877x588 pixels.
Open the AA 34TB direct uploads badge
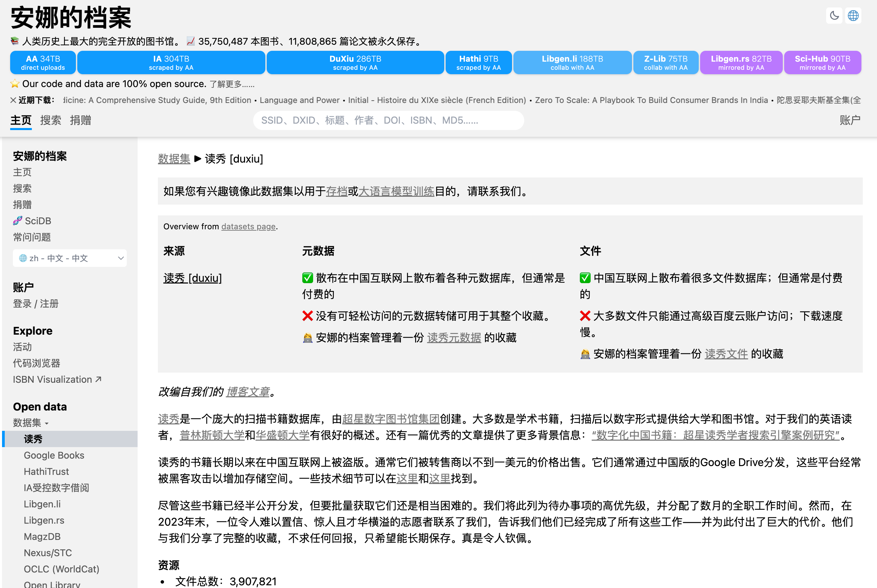43,63
